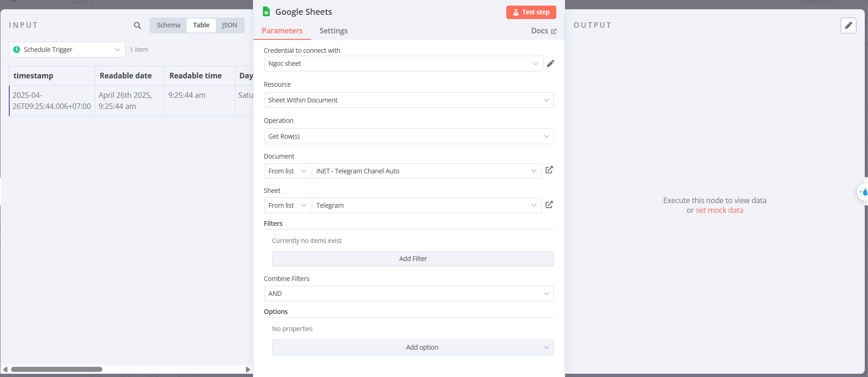Change the Sheet mode From list dropdown
868x377 pixels.
coord(288,205)
